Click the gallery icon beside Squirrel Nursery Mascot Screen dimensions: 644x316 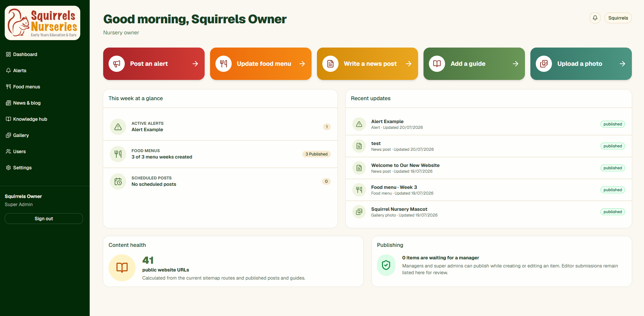(x=359, y=212)
